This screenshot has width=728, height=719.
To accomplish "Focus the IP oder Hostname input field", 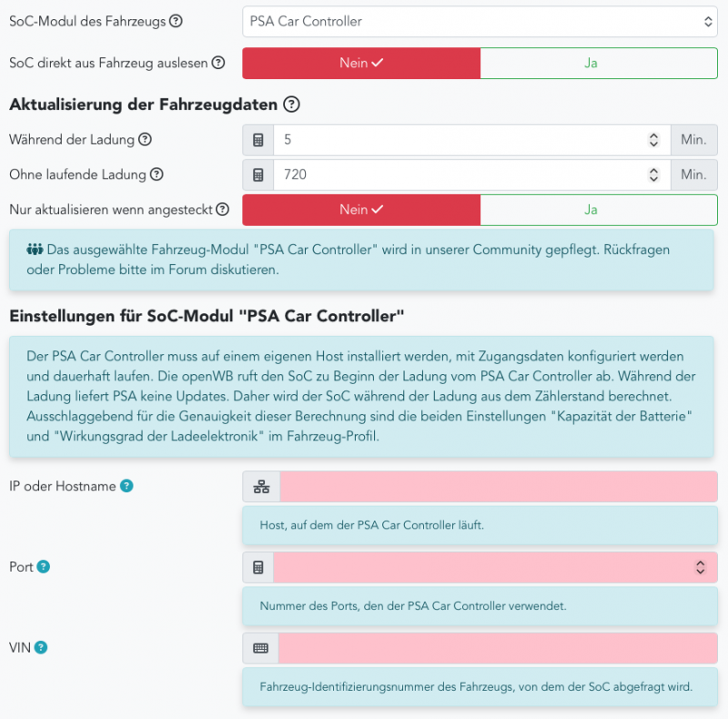I will click(498, 486).
